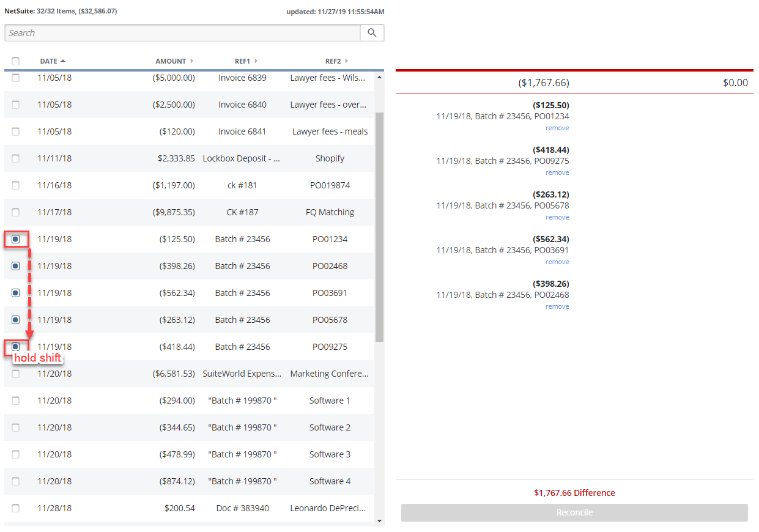Tick the Lockbox Deposit row checkbox
This screenshot has width=759, height=532.
[x=16, y=158]
